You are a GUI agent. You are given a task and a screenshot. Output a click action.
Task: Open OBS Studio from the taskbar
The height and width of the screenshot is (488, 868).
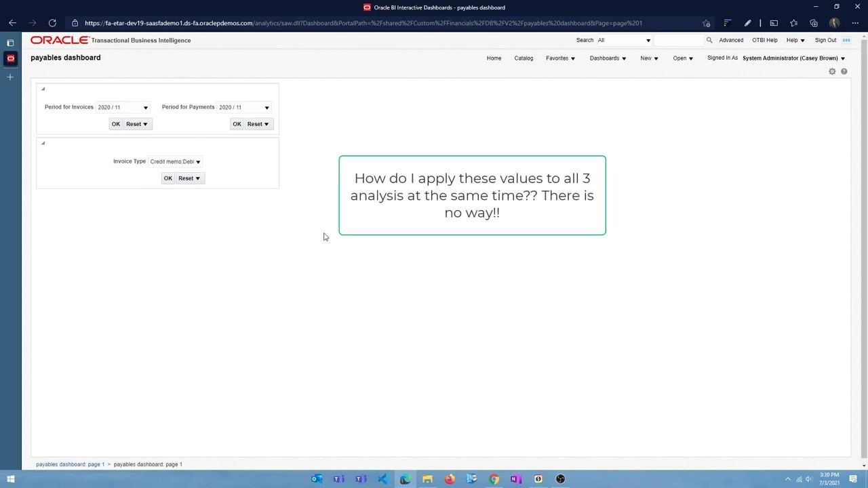(560, 479)
